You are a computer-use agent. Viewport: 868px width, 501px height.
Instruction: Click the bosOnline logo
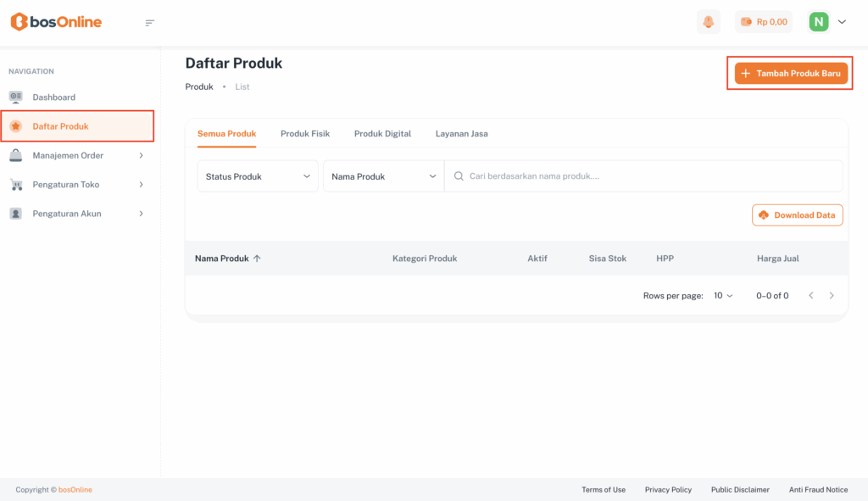(56, 22)
